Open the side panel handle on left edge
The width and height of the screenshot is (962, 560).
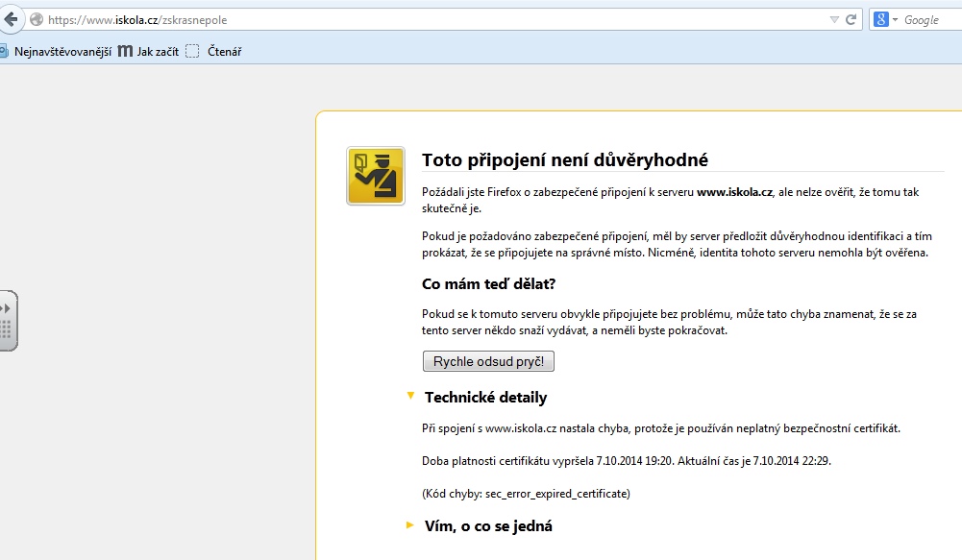[x=7, y=321]
